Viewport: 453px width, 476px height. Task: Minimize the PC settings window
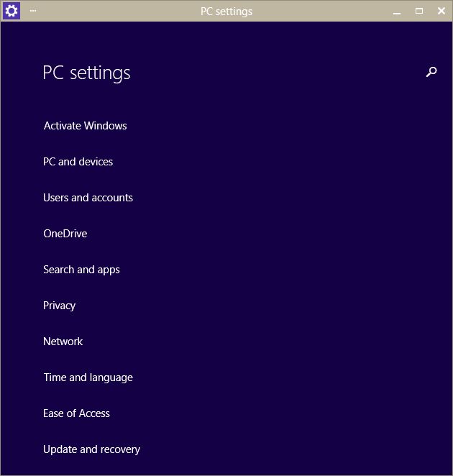tap(397, 12)
